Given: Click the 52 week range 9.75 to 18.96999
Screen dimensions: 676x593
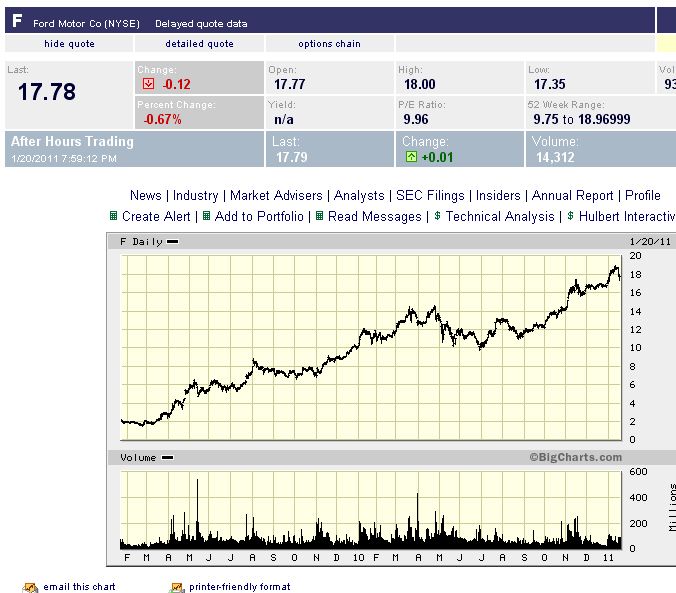Looking at the screenshot, I should click(x=582, y=119).
